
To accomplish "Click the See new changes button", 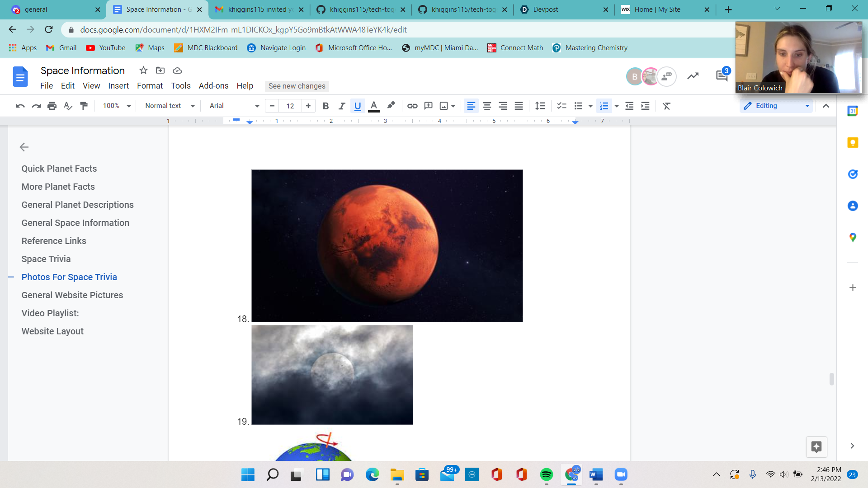I will pyautogui.click(x=297, y=86).
